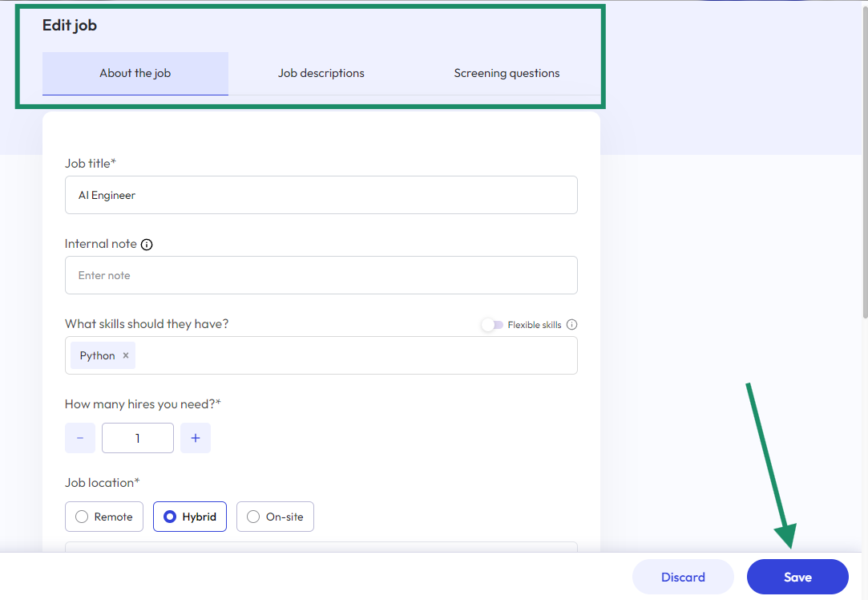Image resolution: width=868 pixels, height=600 pixels.
Task: Click the Internal note info icon
Action: point(147,244)
